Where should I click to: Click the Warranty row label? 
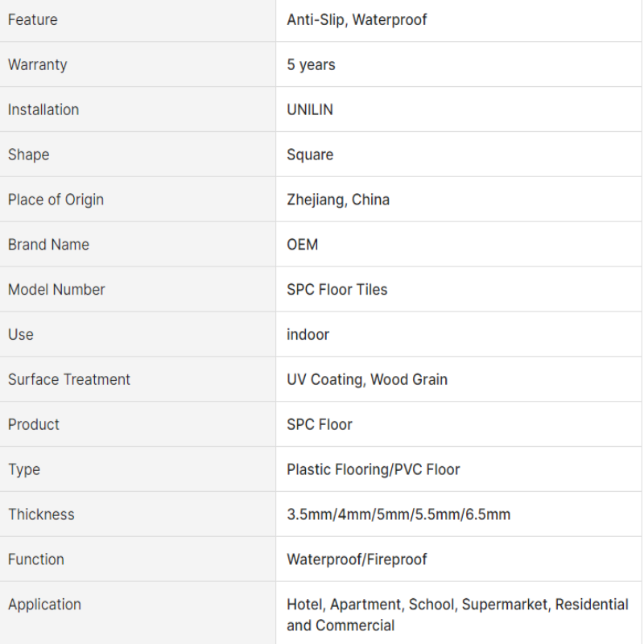37,65
